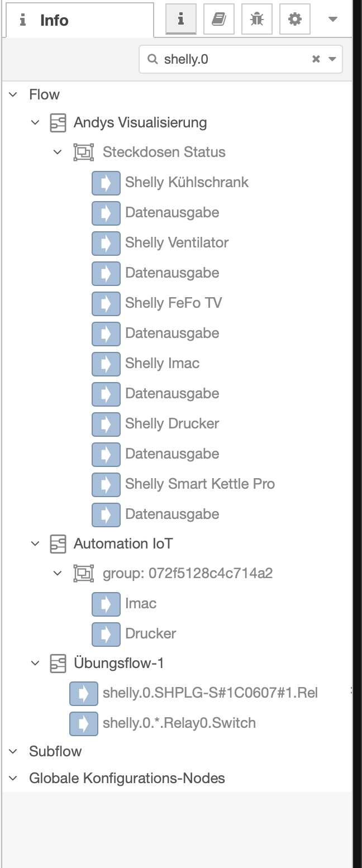Click the Andys Visualisierung flow icon
362x868 pixels.
58,123
